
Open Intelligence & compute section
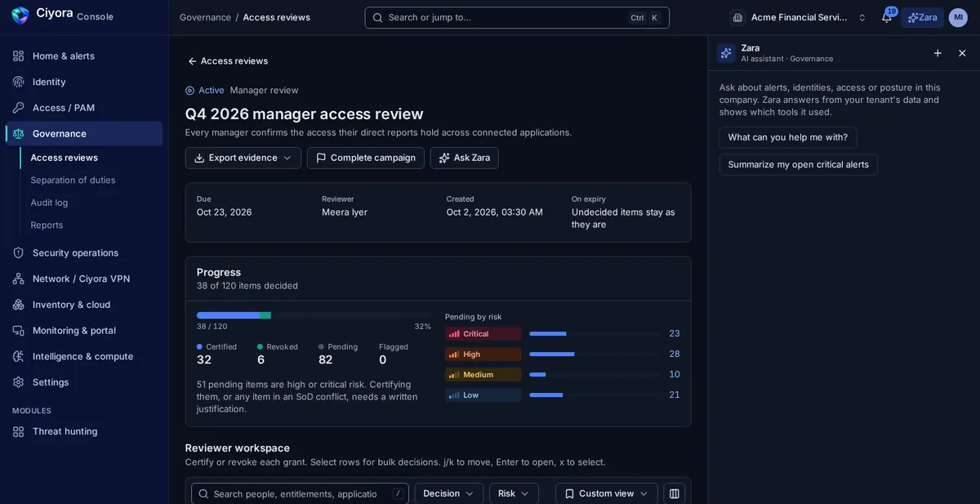[84, 356]
